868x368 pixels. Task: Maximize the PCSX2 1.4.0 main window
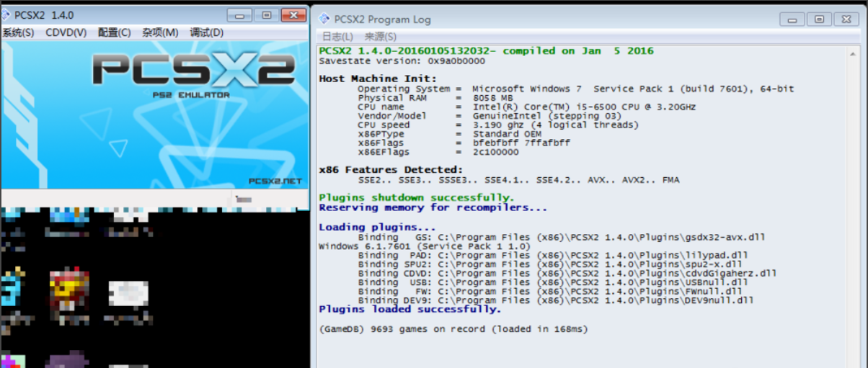click(x=266, y=15)
